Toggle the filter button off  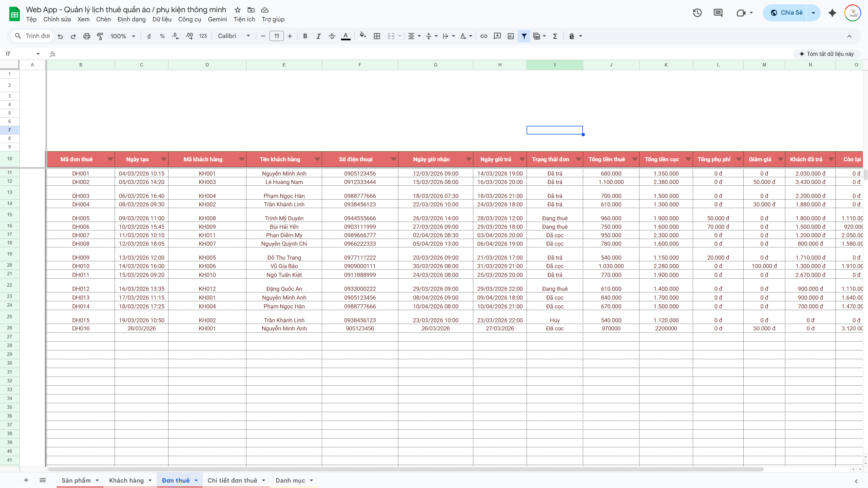tap(524, 36)
